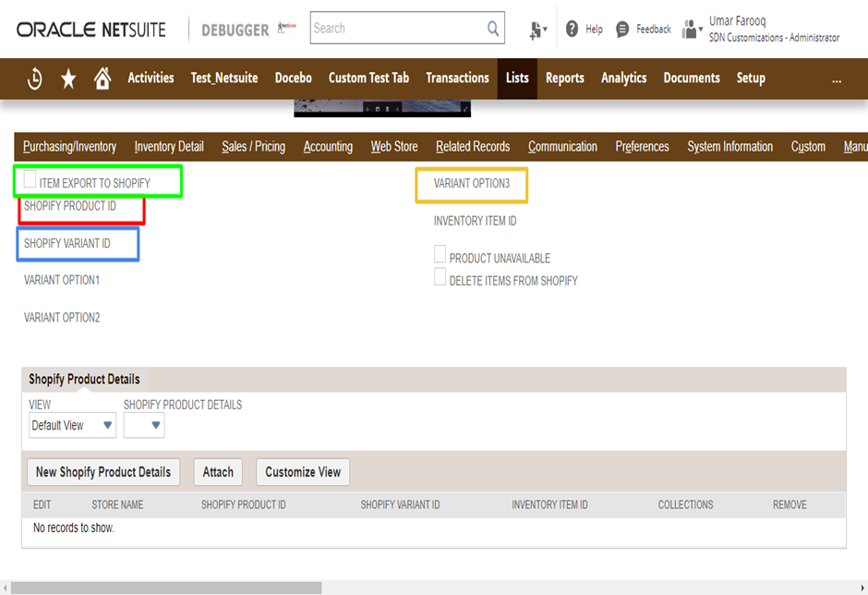
Task: Open the Test_Netsuite menu
Action: coord(224,79)
